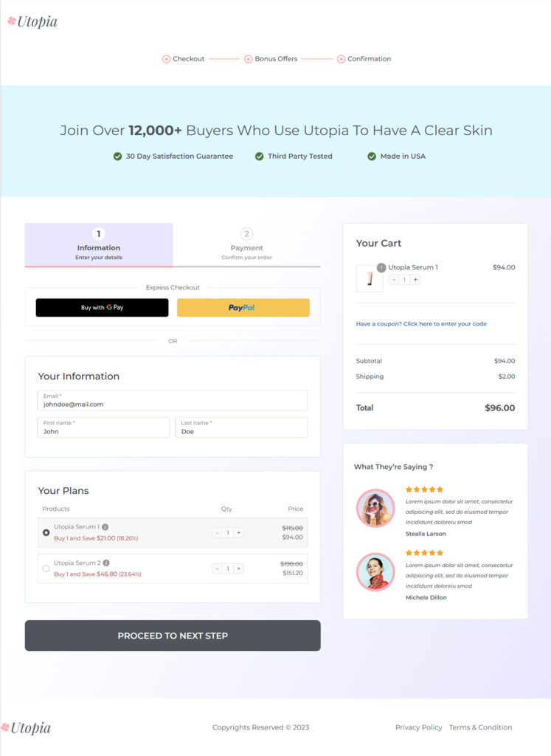This screenshot has height=756, width=551.
Task: Click the Confirmation step circle icon
Action: pos(341,59)
